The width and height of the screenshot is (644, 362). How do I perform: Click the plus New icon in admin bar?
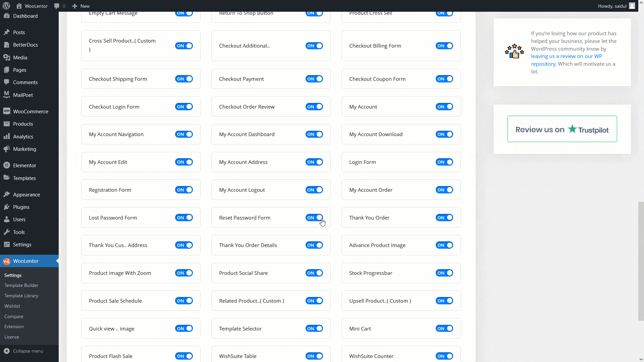click(x=75, y=6)
